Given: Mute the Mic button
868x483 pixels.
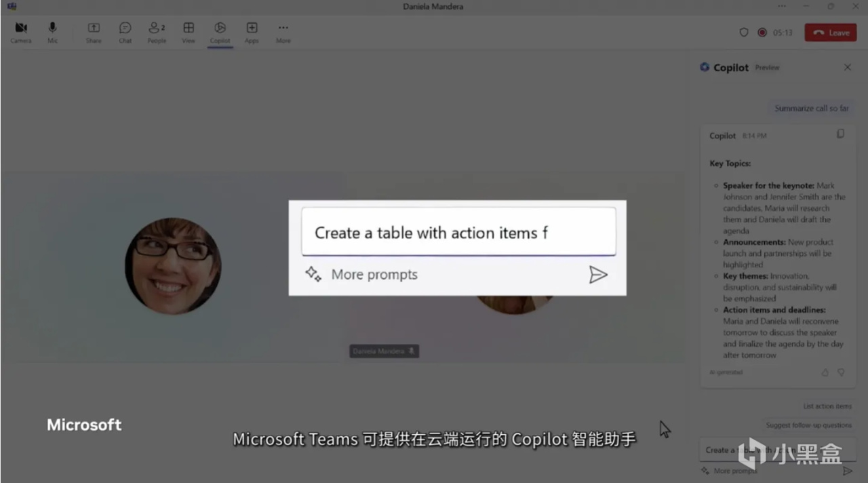Looking at the screenshot, I should coord(52,32).
